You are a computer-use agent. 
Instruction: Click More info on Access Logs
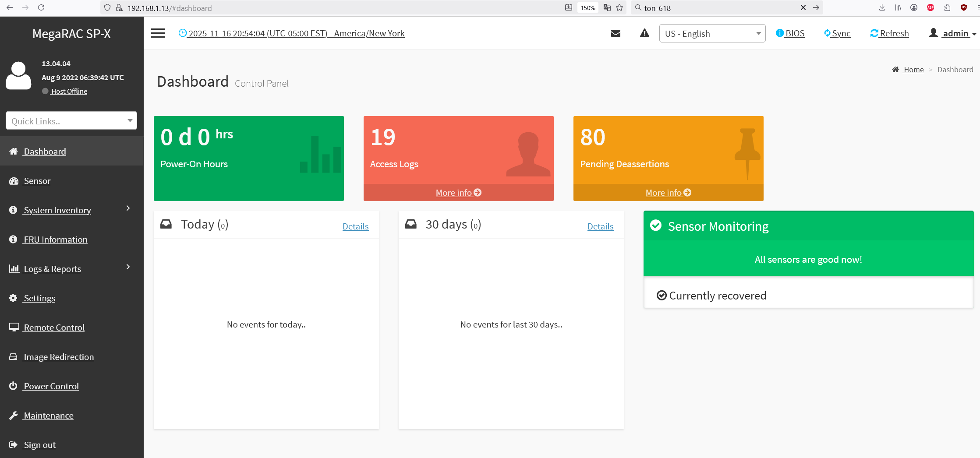(x=458, y=193)
